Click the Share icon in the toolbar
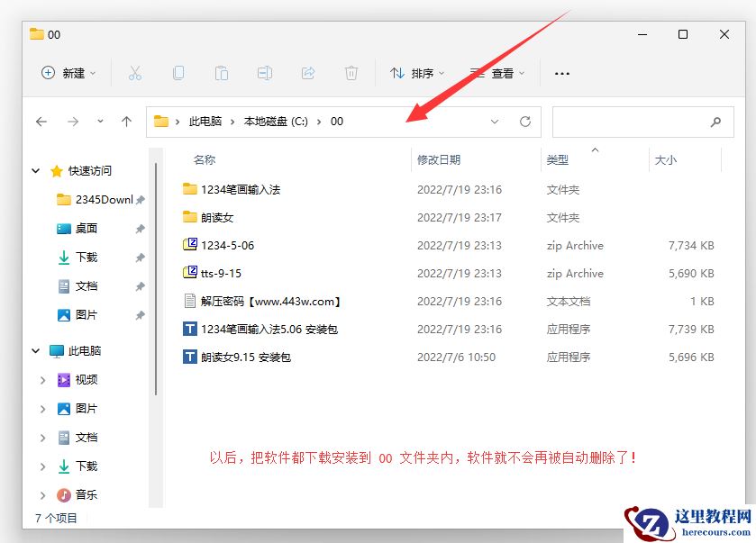The height and width of the screenshot is (543, 756). tap(308, 73)
